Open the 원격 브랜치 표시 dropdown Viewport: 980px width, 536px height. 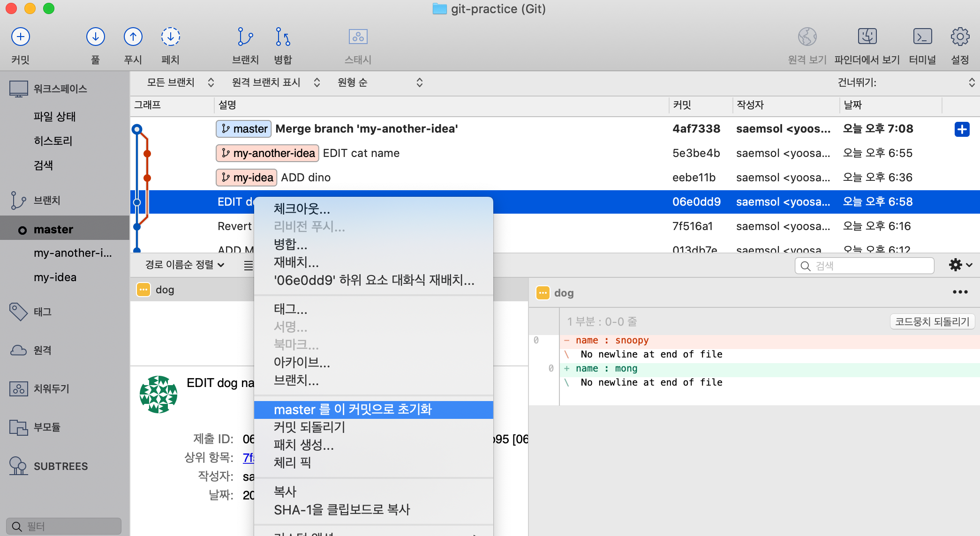[x=276, y=82]
